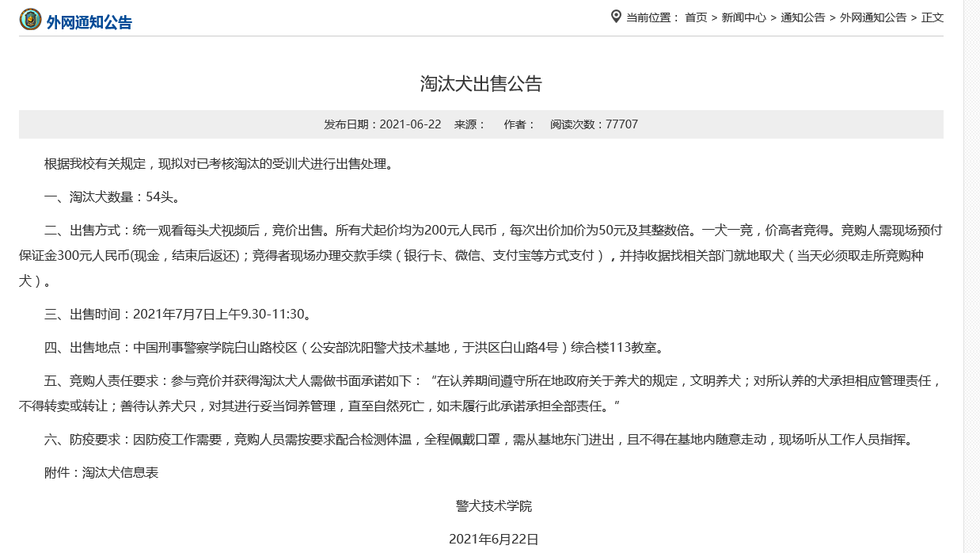Click the 作者 label in info bar
The width and height of the screenshot is (980, 553).
tap(520, 124)
